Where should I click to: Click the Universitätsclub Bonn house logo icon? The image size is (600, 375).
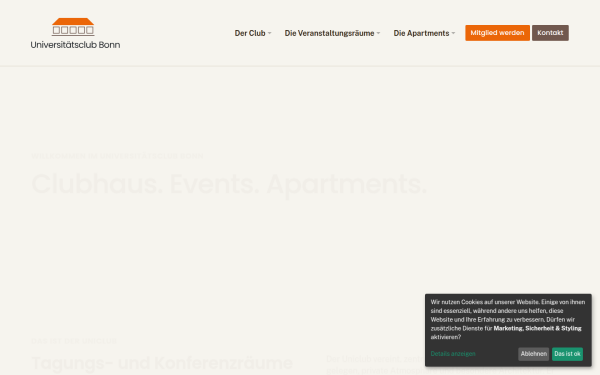click(73, 27)
